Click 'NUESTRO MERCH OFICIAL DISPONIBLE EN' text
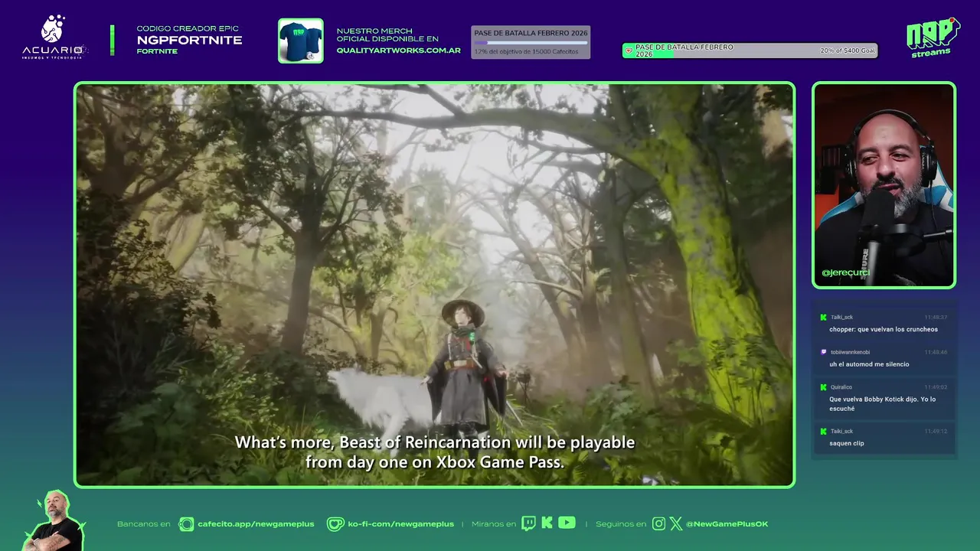The height and width of the screenshot is (551, 980). tap(387, 35)
